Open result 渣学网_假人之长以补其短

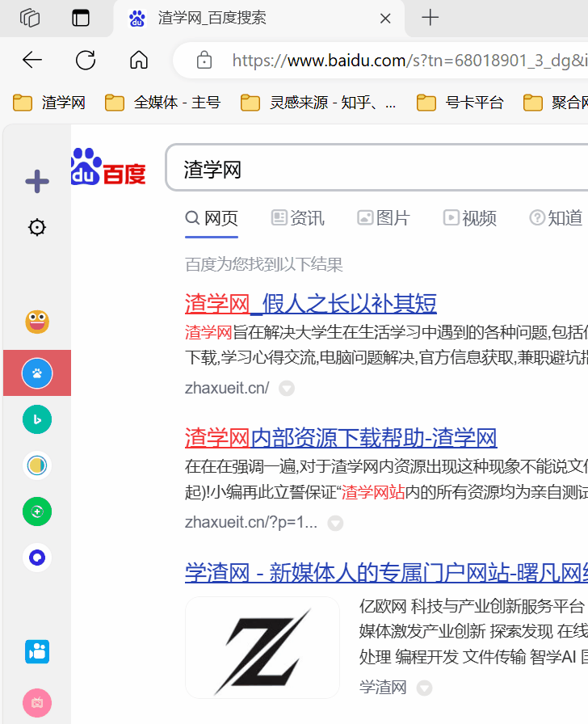tap(311, 304)
